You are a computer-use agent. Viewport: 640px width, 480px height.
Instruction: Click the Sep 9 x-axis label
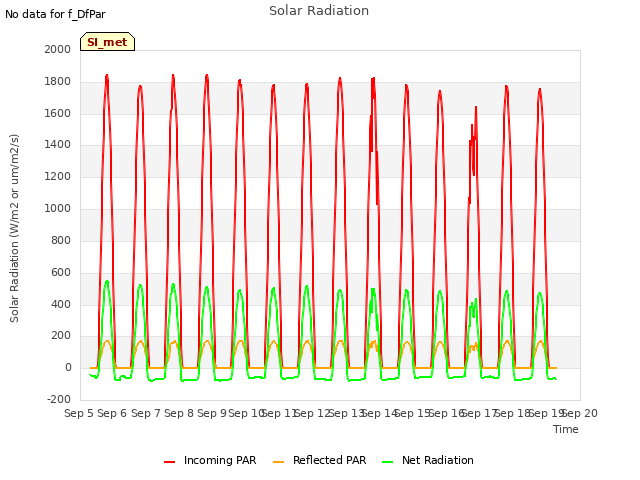coord(212,413)
